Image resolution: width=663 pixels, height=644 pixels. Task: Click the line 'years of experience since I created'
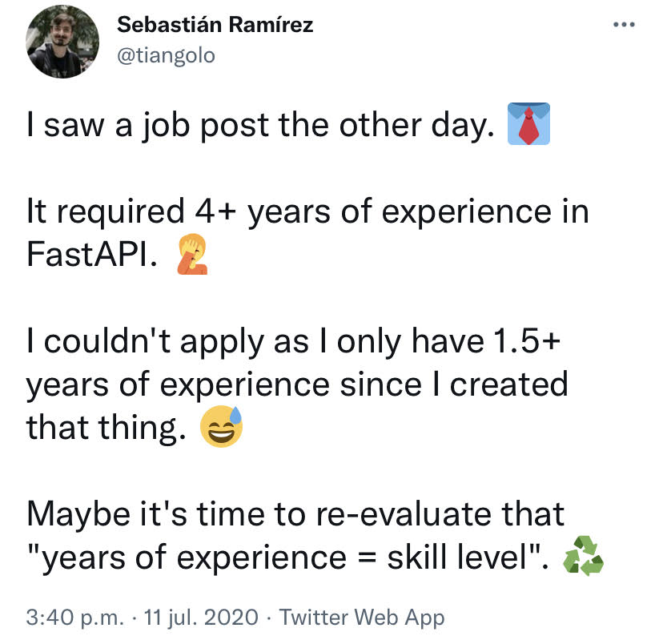pos(297,384)
